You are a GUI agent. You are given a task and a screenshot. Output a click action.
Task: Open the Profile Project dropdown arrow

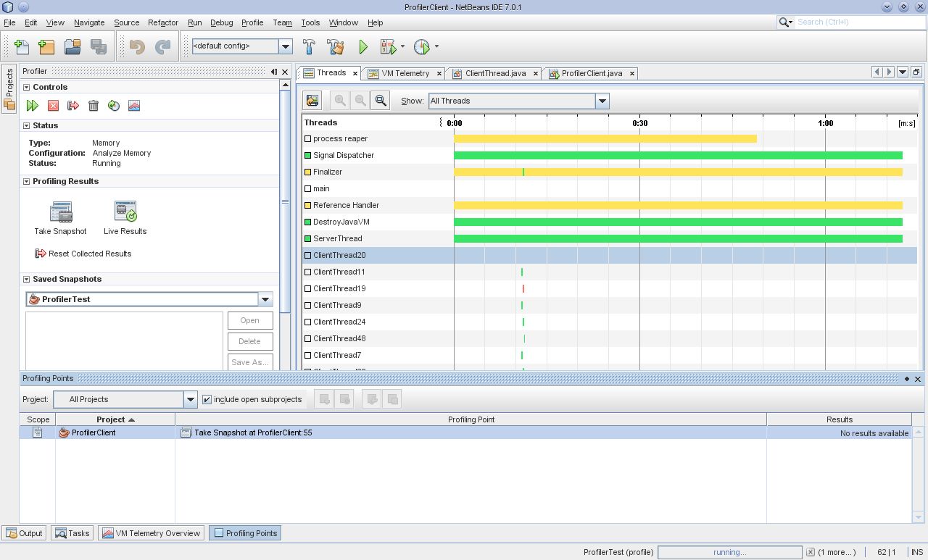pyautogui.click(x=436, y=46)
